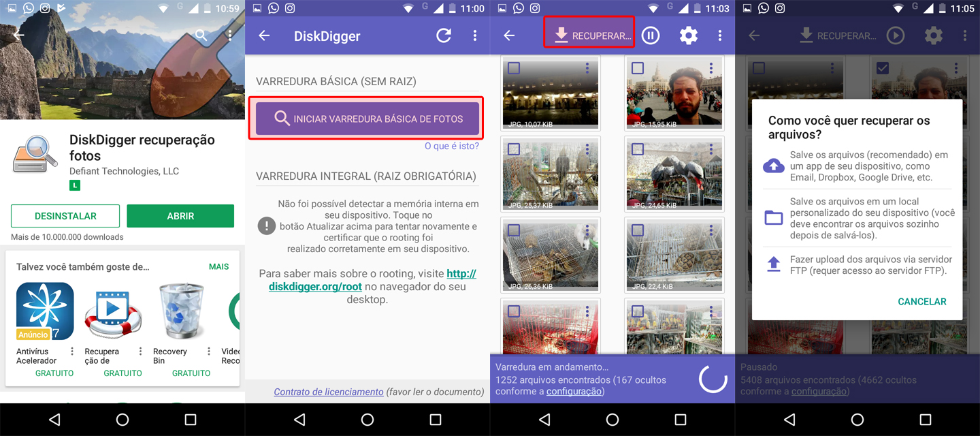Open three-dot menu on the 25,37 KiB photo
The height and width of the screenshot is (436, 980).
587,150
